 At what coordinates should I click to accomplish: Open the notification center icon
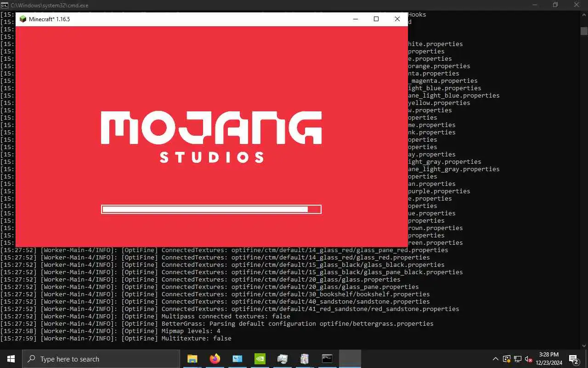tap(574, 359)
